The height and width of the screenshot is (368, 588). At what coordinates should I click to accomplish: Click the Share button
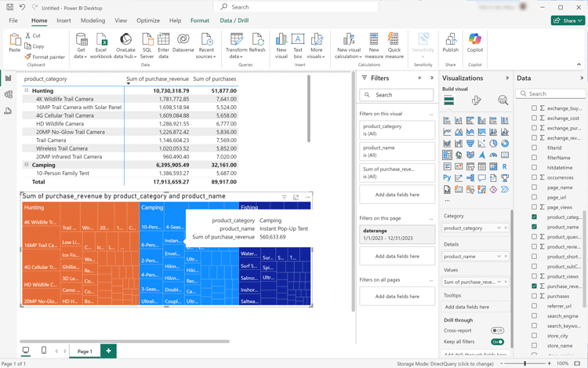click(568, 21)
